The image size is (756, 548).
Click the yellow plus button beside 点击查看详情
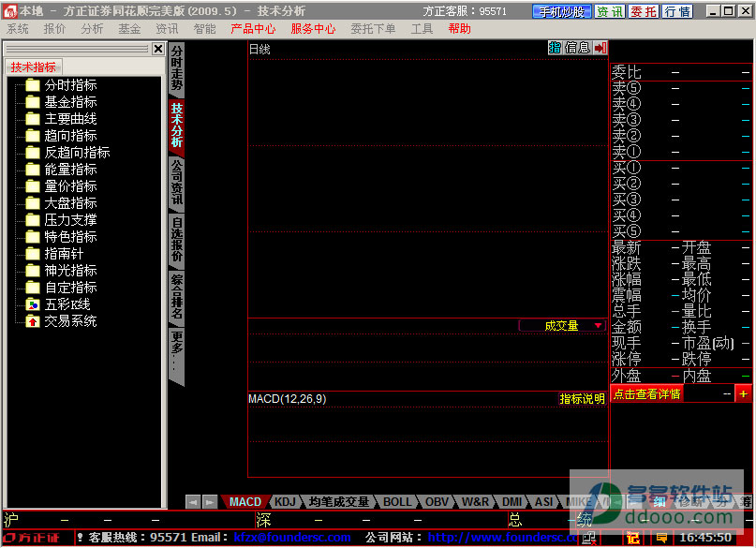pyautogui.click(x=743, y=394)
